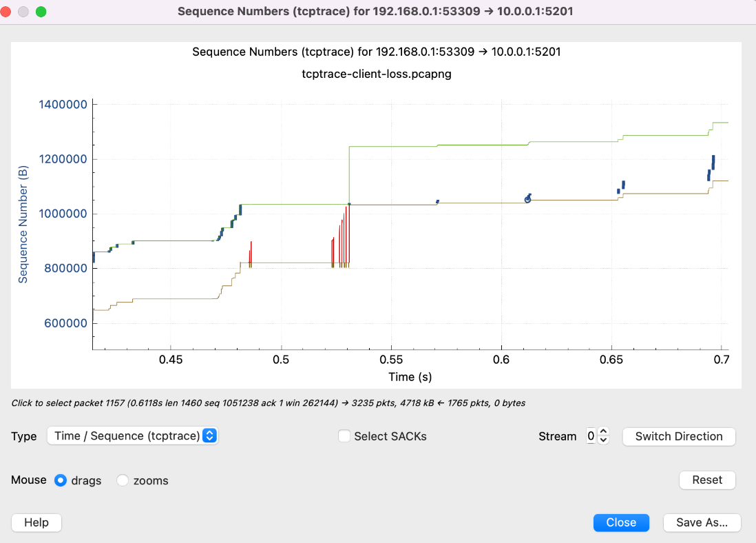Select the drags mouse mode radio

[61, 480]
